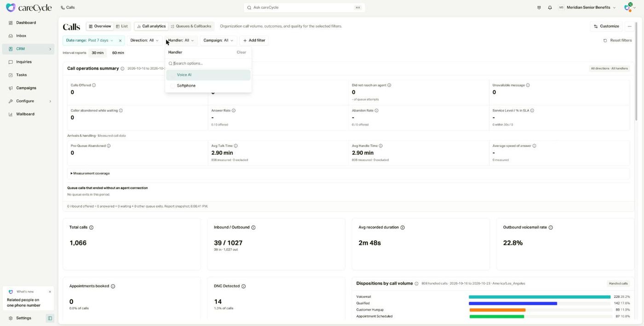Click the careCycle logo
Viewport: 644px width, 326px height.
(x=29, y=7)
